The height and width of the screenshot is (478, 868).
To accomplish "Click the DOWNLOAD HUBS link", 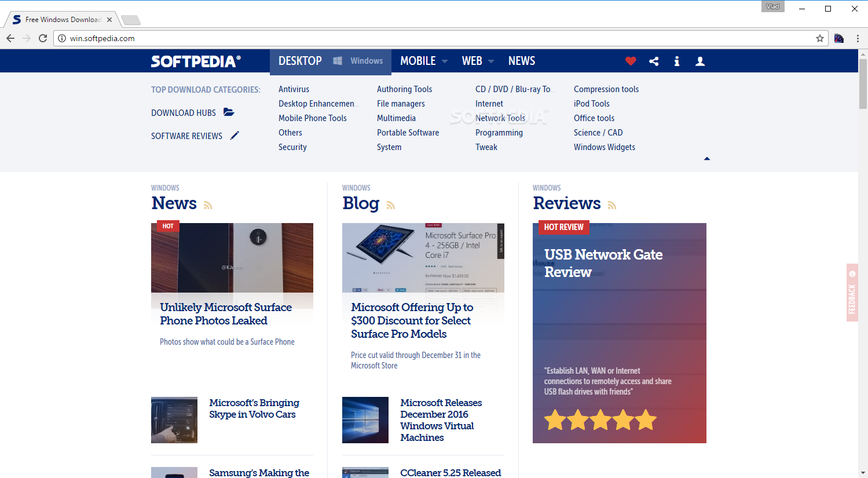I will [184, 113].
